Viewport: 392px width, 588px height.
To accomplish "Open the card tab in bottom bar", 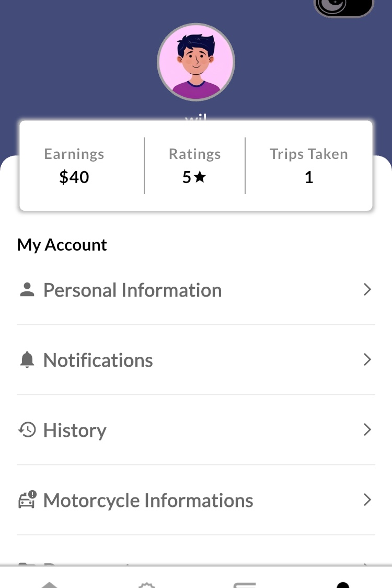I will tap(245, 584).
